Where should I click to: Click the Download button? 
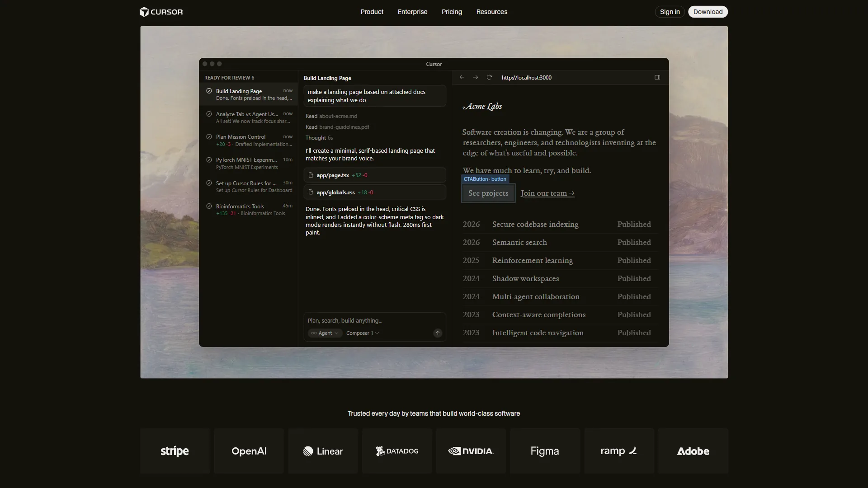coord(708,12)
